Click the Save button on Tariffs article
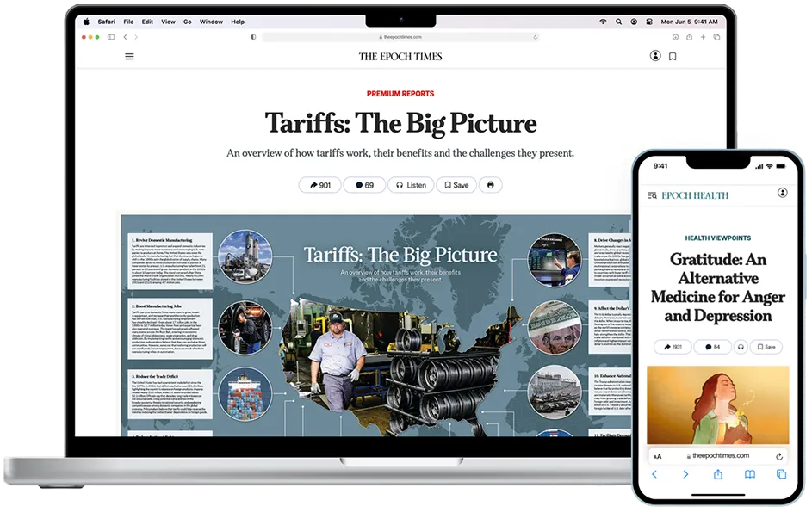Image resolution: width=812 pixels, height=531 pixels. click(456, 185)
